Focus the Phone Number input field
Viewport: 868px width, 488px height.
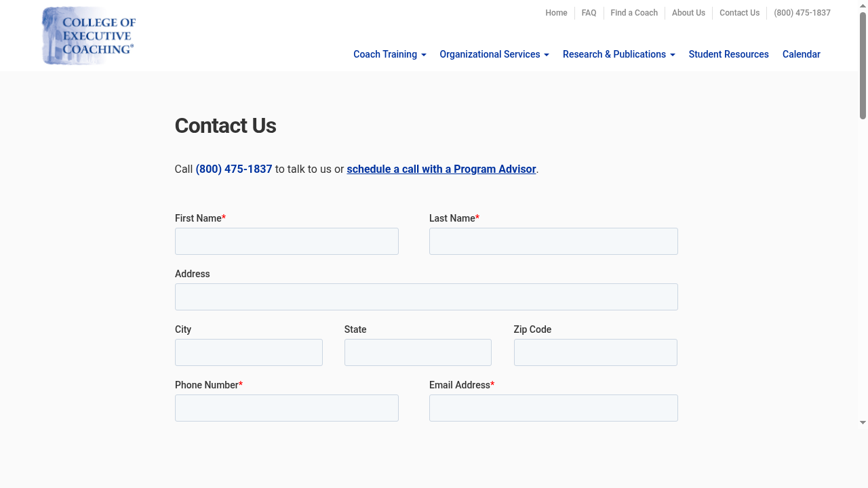(x=287, y=408)
